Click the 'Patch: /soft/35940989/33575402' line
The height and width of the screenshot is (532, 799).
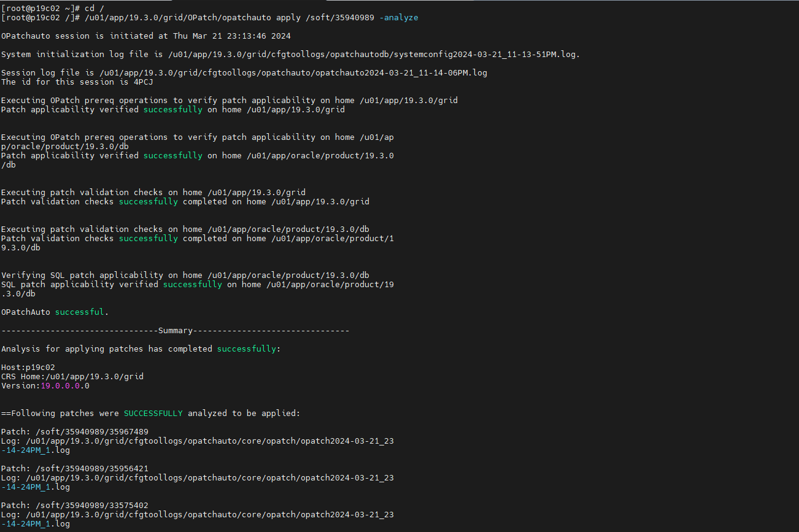pos(75,506)
